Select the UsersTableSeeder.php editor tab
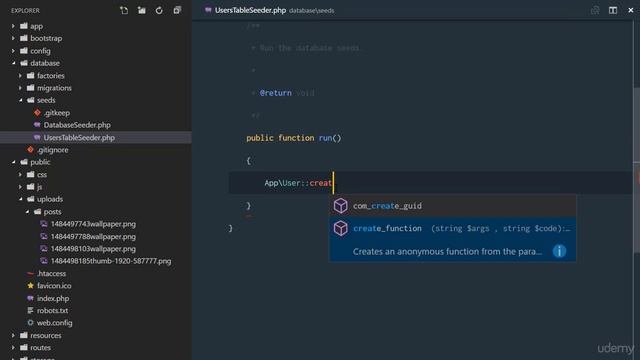Image resolution: width=640 pixels, height=360 pixels. pos(270,10)
